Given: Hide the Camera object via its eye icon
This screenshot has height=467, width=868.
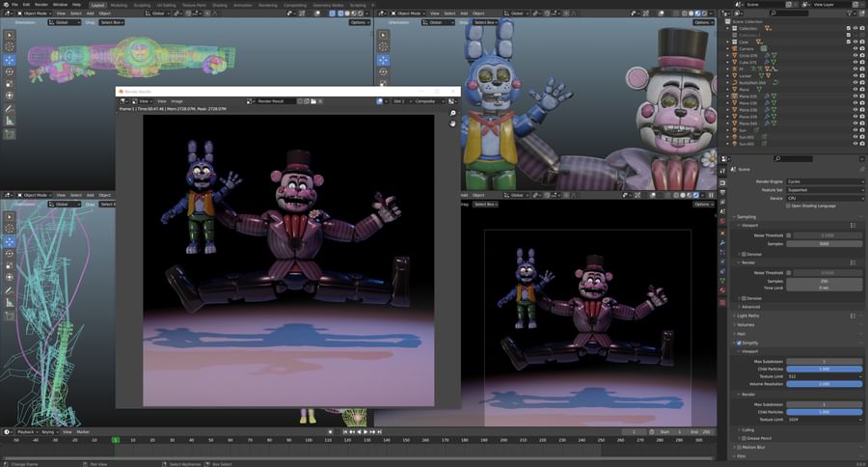Looking at the screenshot, I should (x=855, y=49).
